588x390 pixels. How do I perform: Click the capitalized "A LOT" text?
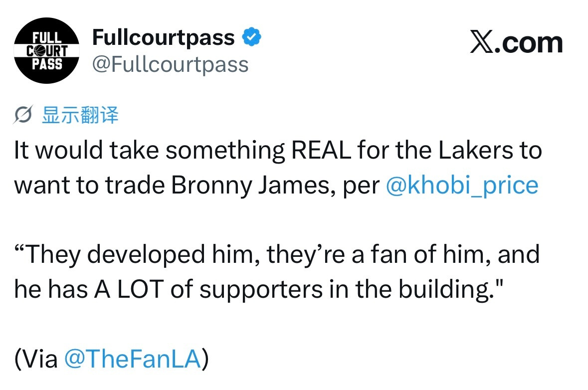tap(129, 289)
